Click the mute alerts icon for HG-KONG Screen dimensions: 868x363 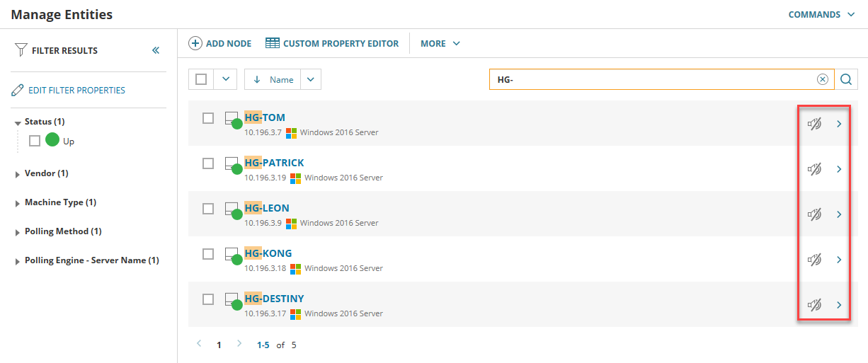click(814, 260)
